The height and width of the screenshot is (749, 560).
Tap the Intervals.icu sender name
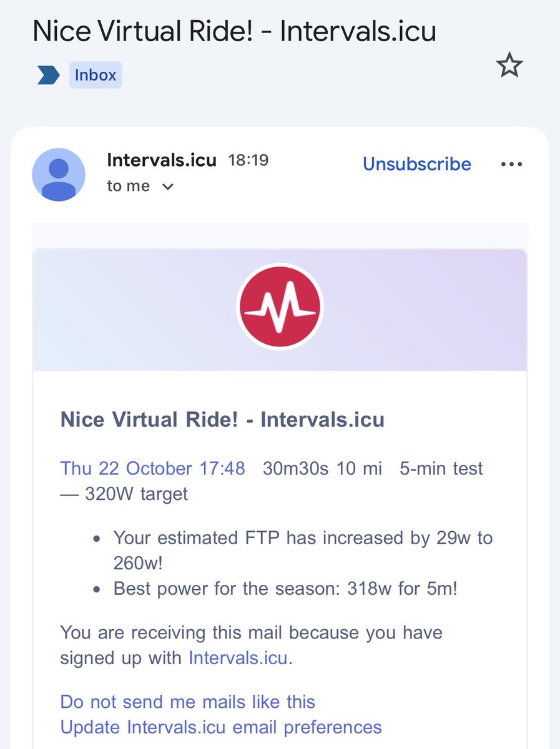pos(162,160)
